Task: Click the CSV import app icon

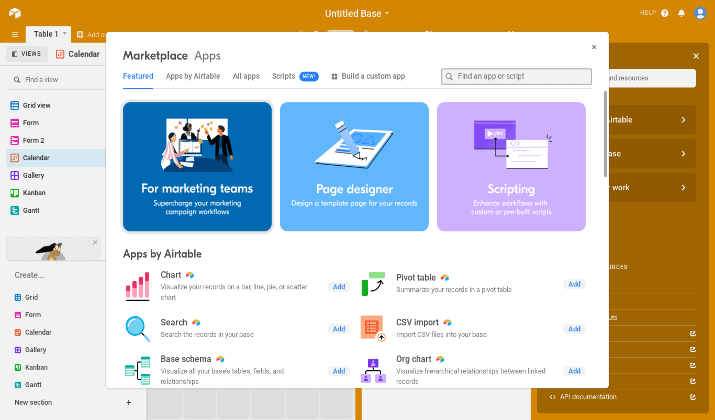Action: [x=373, y=328]
